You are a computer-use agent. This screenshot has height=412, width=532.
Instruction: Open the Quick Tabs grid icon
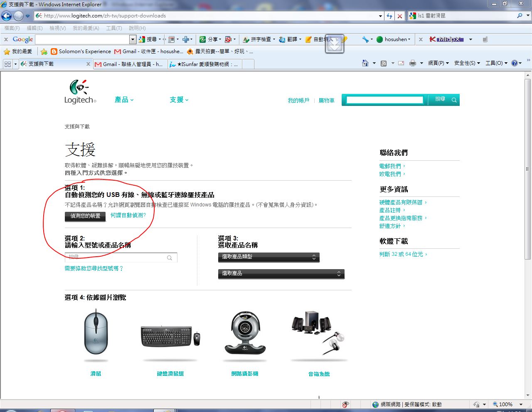pyautogui.click(x=7, y=64)
